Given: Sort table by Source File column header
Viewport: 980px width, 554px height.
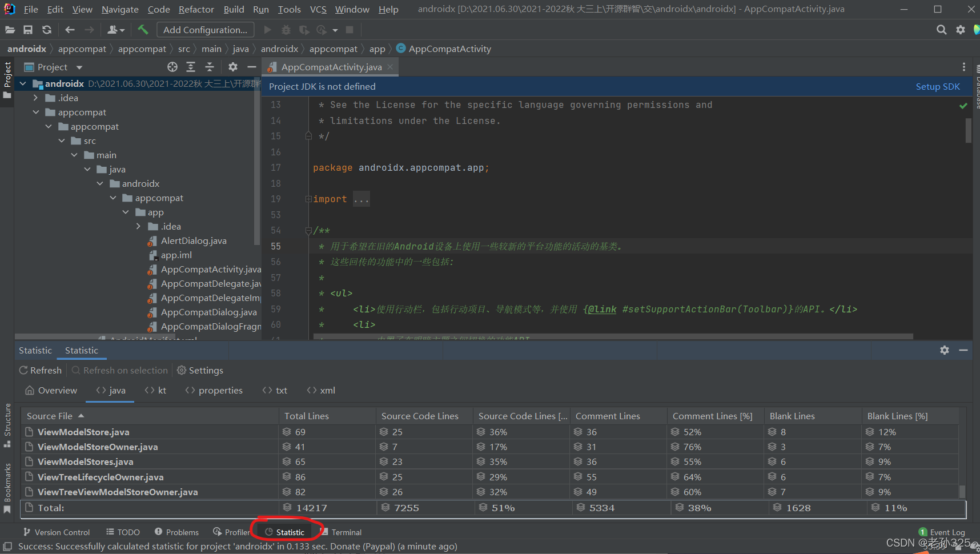Looking at the screenshot, I should click(x=150, y=416).
